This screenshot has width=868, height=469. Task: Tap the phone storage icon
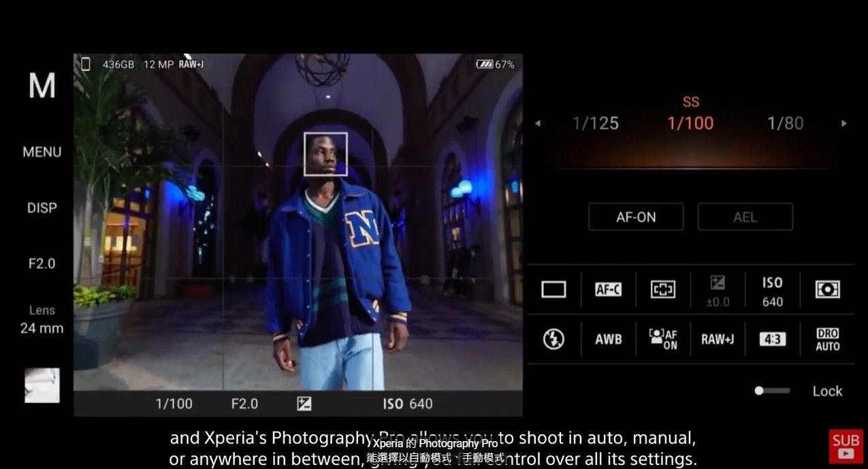point(86,64)
